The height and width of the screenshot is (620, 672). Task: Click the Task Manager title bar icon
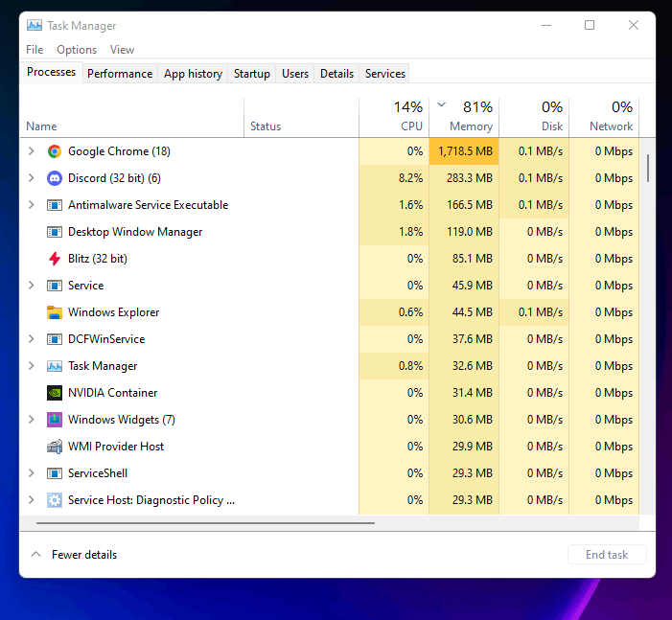[35, 26]
